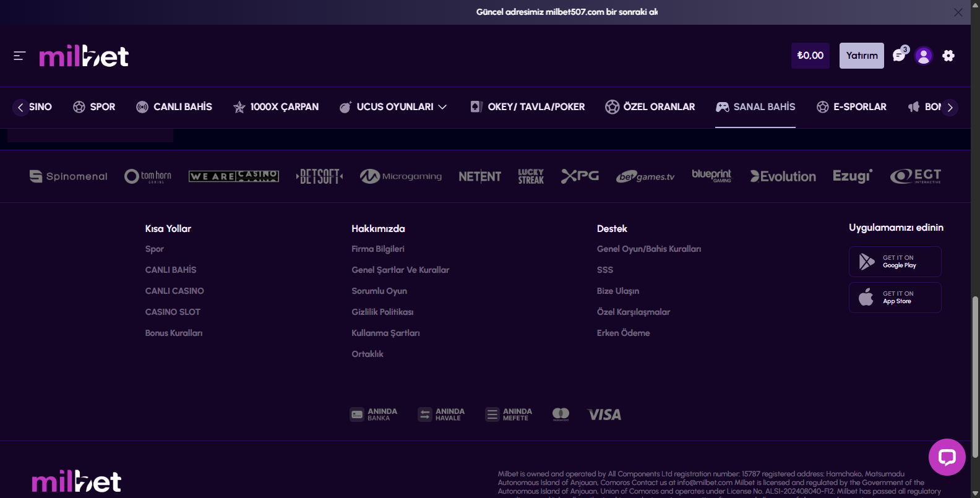The image size is (980, 498).
Task: Open the SSS support link
Action: pos(605,270)
